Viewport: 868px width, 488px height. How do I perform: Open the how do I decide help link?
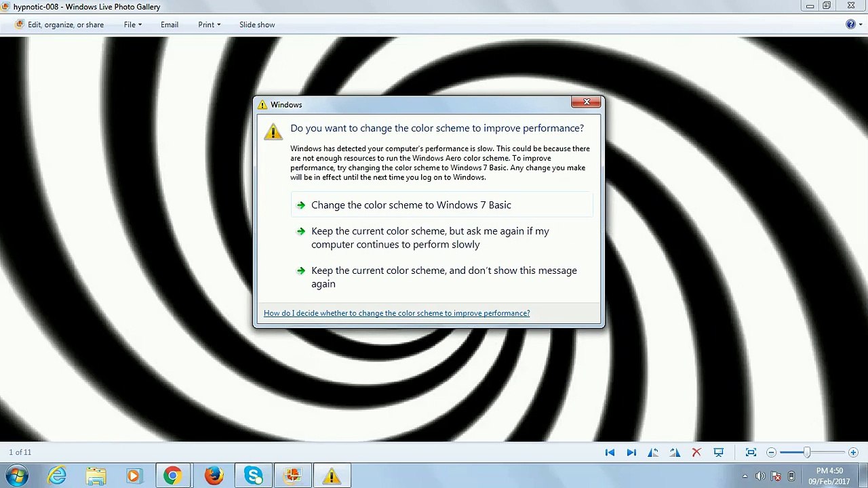[397, 313]
